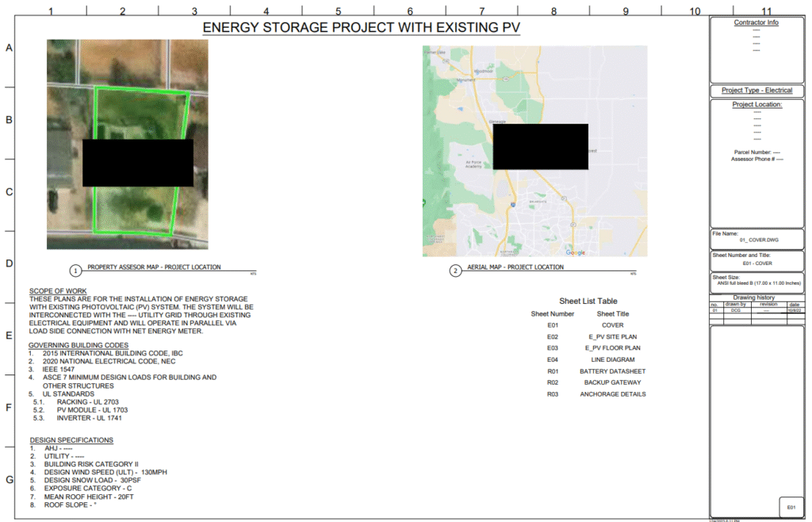Click the 'Assessor Phone # ----' text

756,159
